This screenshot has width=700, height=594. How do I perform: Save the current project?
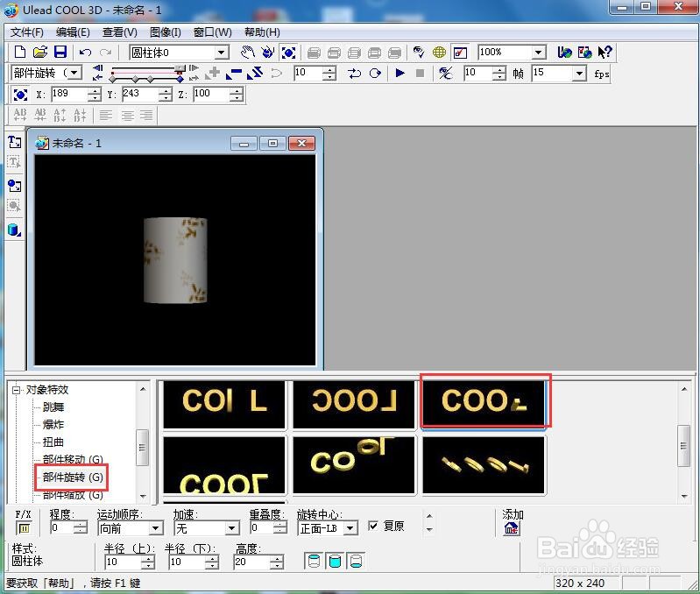60,52
